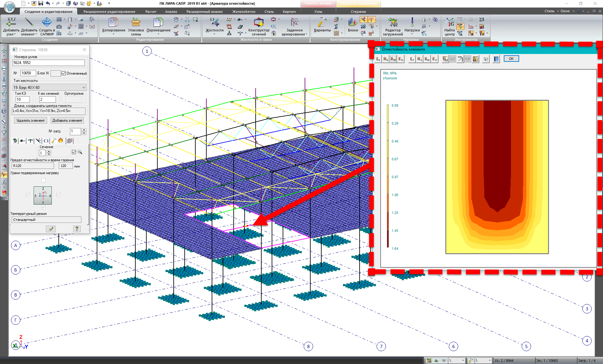Select the fire flame tab icon
603x364 pixels.
61,141
